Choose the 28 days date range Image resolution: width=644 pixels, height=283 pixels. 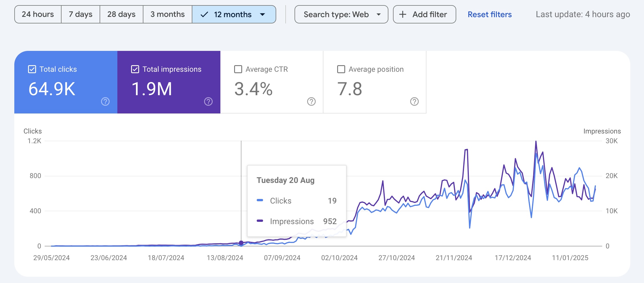coord(121,14)
